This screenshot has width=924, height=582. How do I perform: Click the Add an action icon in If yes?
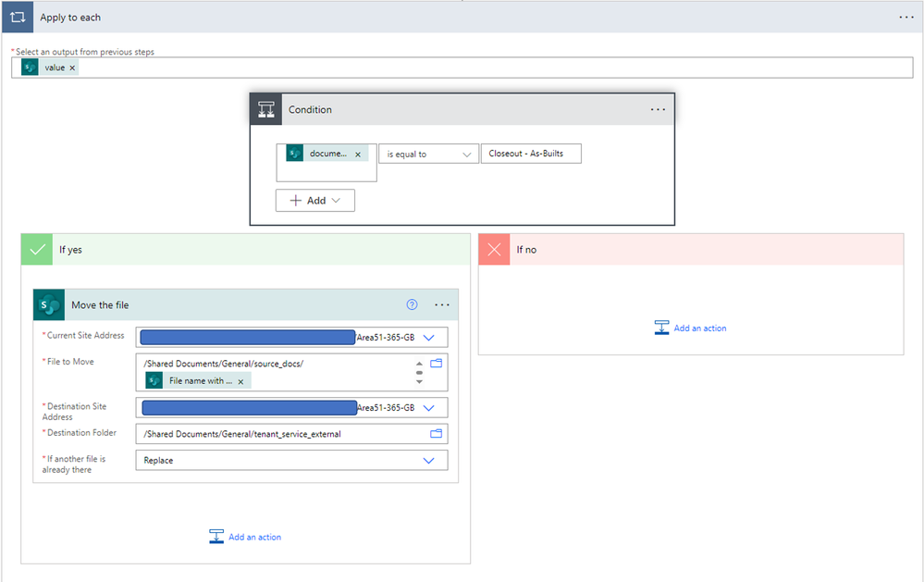[x=216, y=536]
